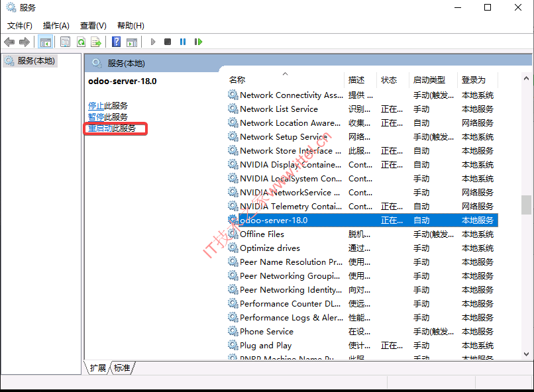Click 正在... status of Plug and Play
The width and height of the screenshot is (534, 392).
(x=392, y=346)
